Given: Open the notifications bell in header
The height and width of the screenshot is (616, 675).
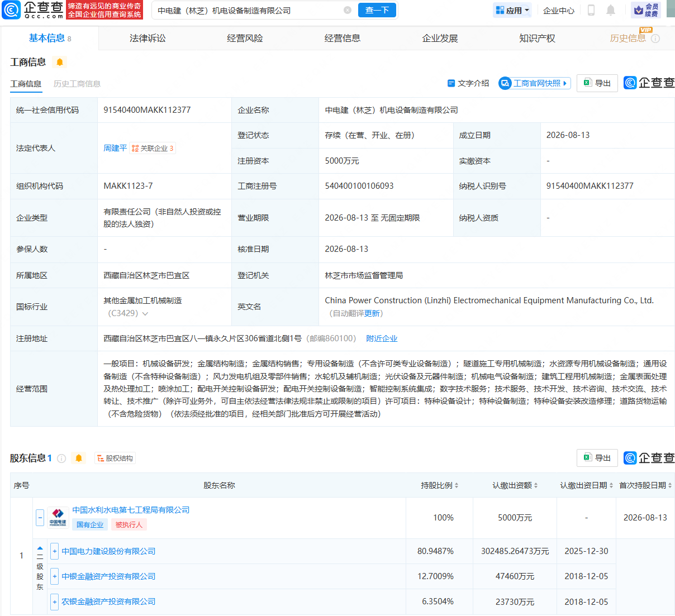Looking at the screenshot, I should click(x=611, y=10).
